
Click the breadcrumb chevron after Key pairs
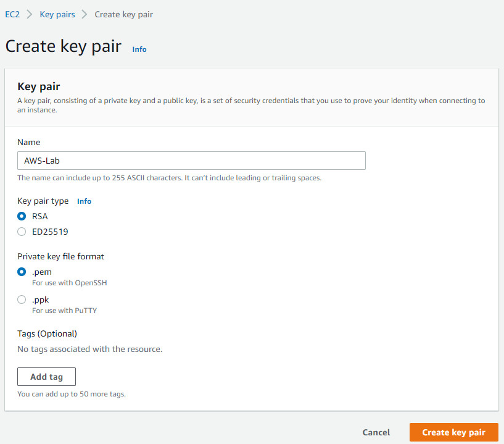(x=85, y=14)
